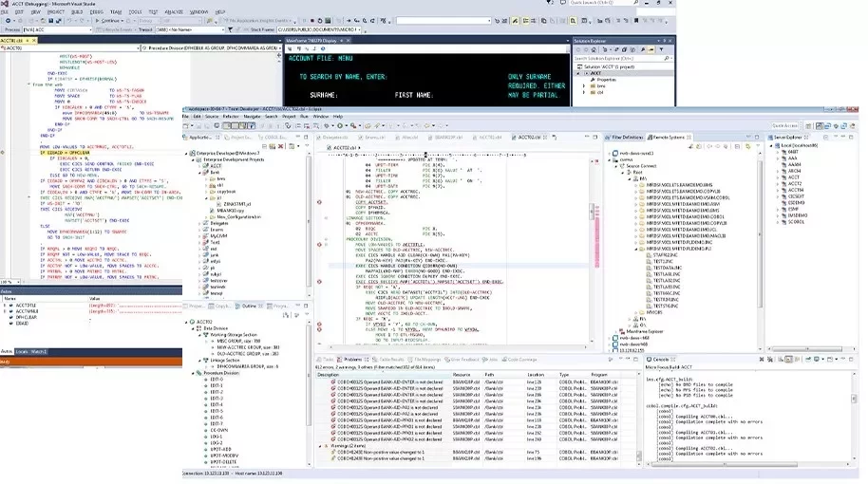The image size is (868, 484).
Task: Open the Process dropdown in Visual Studio
Action: click(57, 29)
